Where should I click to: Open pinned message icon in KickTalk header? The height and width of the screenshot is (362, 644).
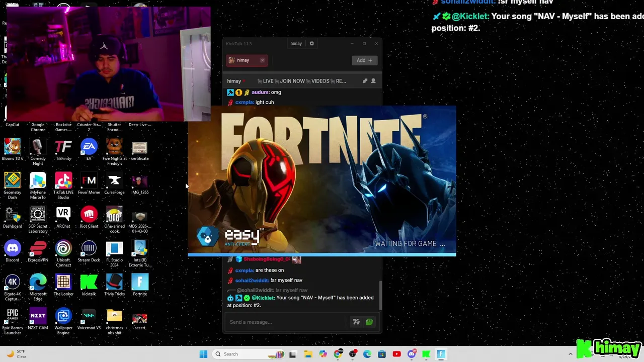point(365,80)
